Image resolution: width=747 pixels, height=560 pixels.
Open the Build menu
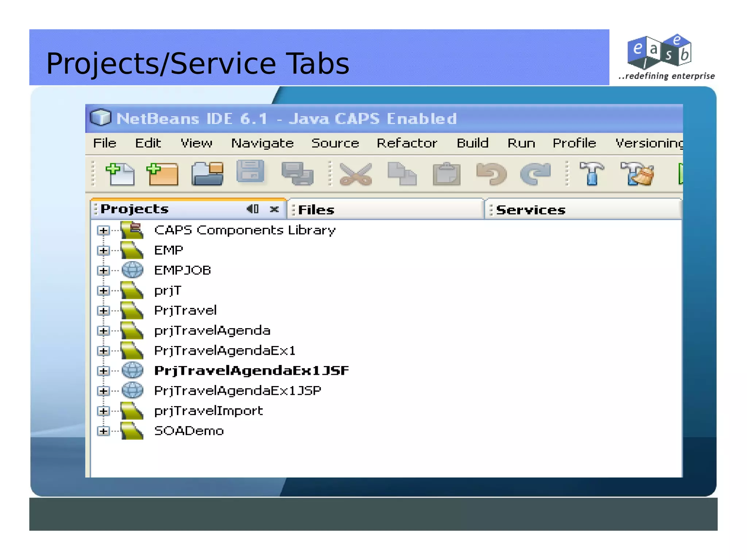[x=472, y=143]
